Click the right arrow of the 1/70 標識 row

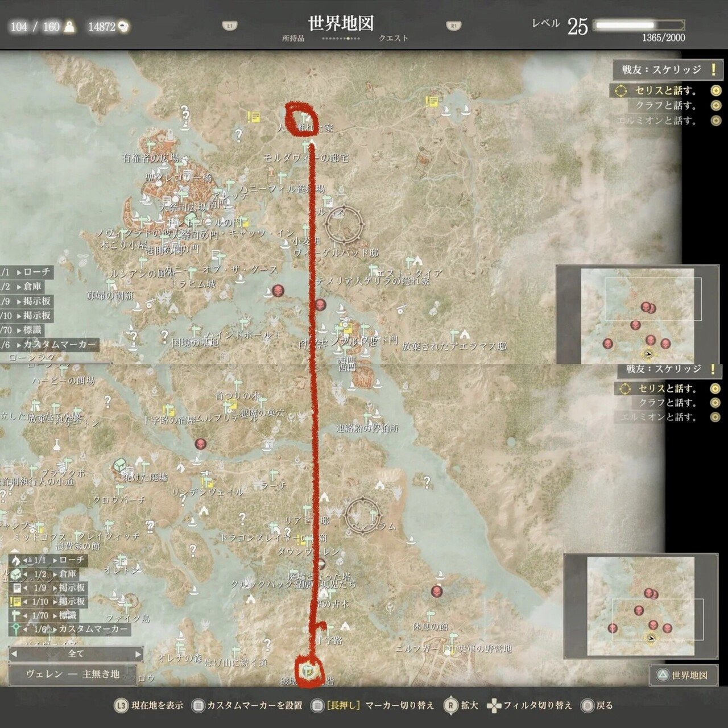click(x=55, y=615)
